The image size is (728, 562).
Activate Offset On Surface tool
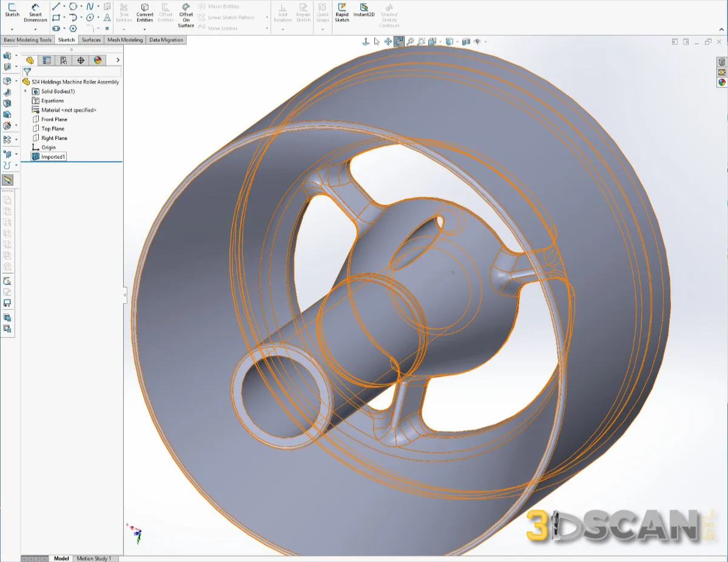tap(186, 15)
